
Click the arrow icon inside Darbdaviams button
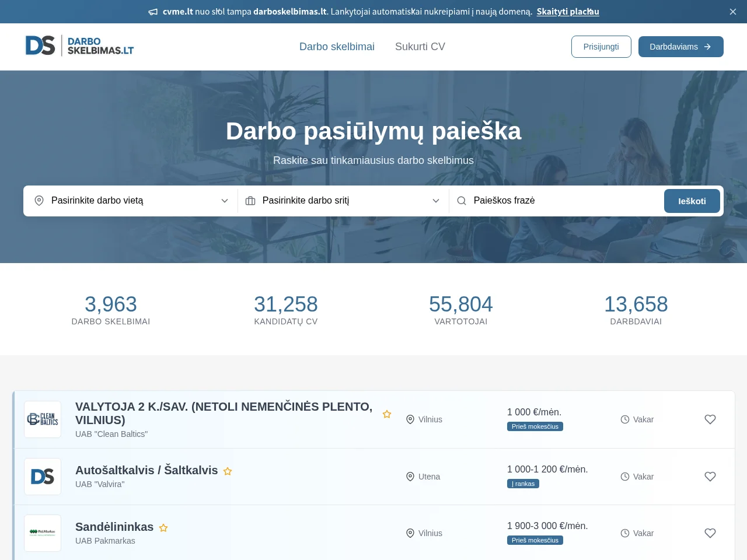pos(707,47)
